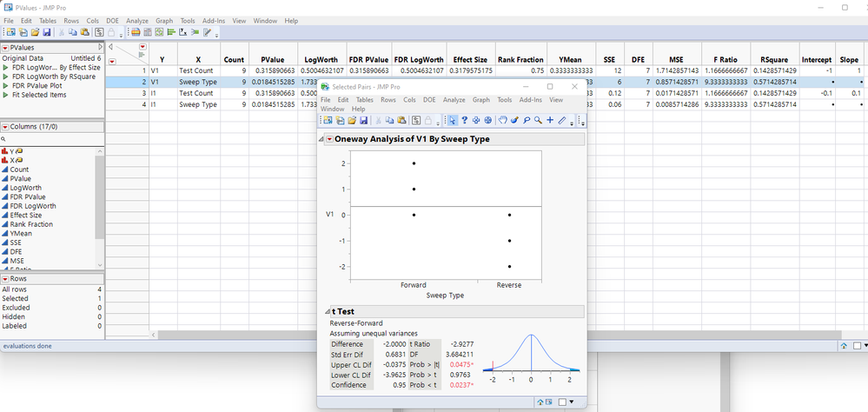This screenshot has height=412, width=868.
Task: Select FDR LogWorth in columns list
Action: pos(33,206)
